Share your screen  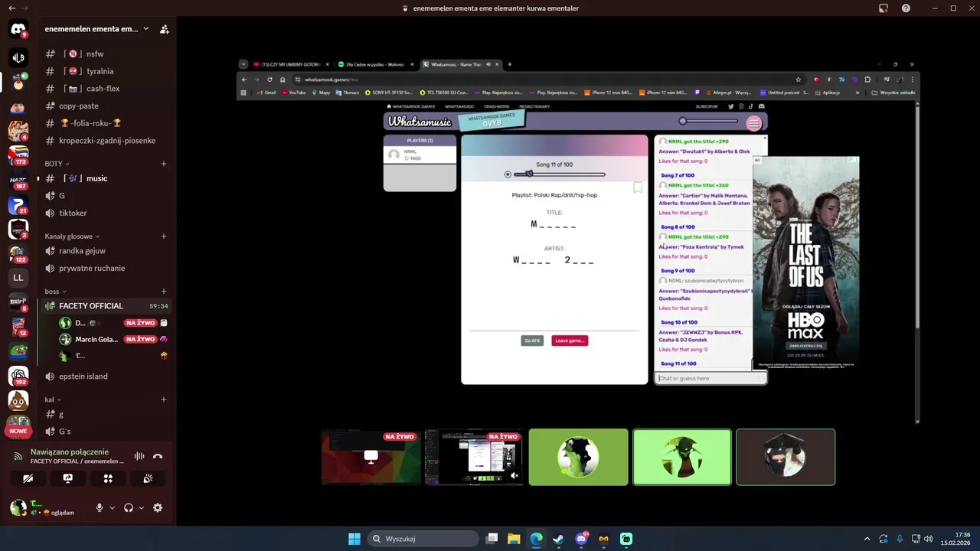click(68, 478)
